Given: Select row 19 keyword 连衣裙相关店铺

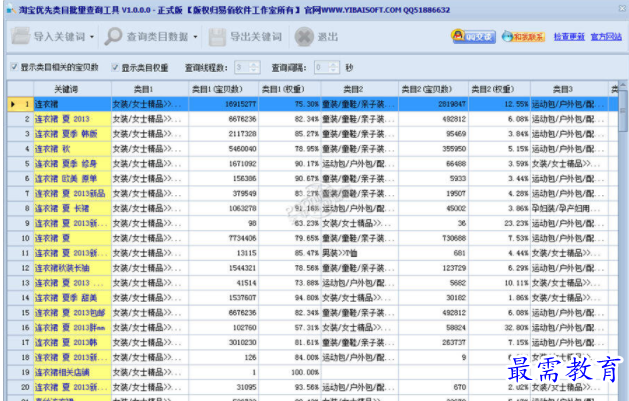Looking at the screenshot, I should point(73,372).
